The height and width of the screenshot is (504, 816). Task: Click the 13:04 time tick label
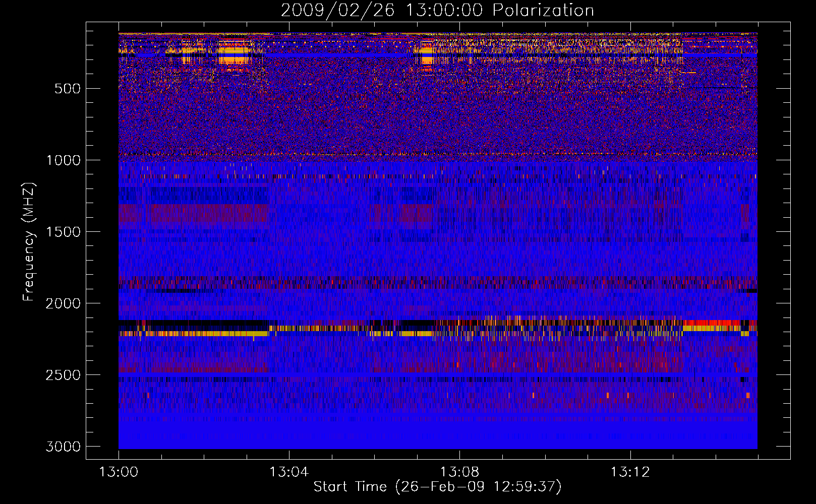[x=289, y=472]
